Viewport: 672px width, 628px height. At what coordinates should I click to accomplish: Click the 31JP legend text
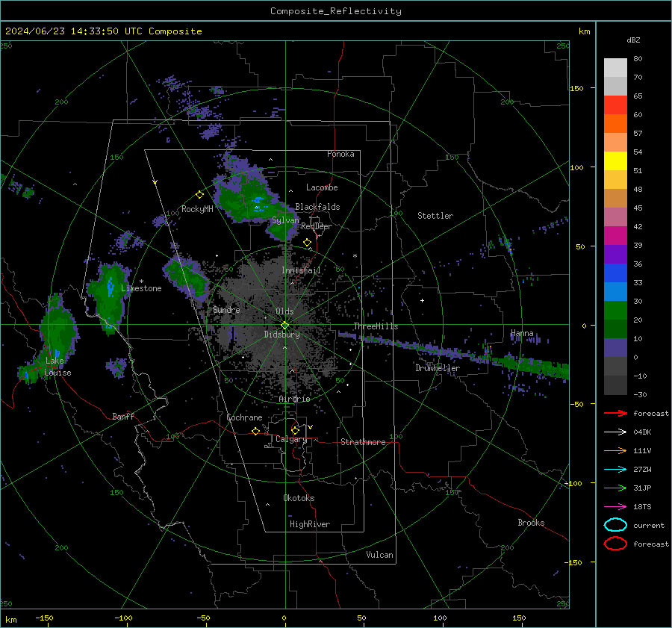point(642,488)
